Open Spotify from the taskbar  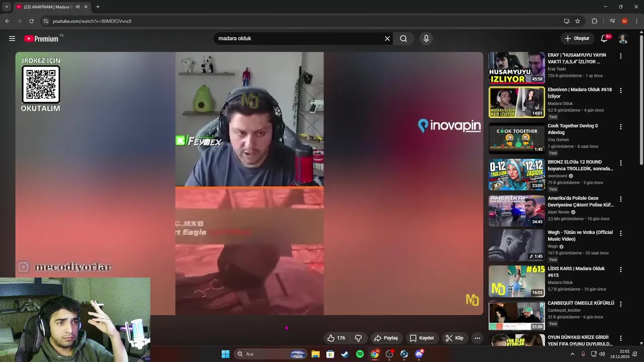(x=360, y=354)
